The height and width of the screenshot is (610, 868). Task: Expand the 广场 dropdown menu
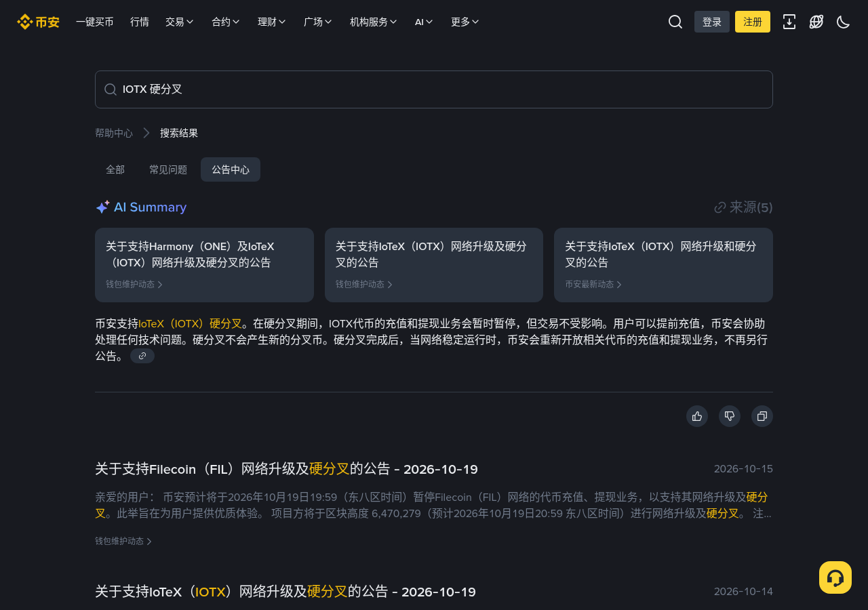pyautogui.click(x=318, y=22)
